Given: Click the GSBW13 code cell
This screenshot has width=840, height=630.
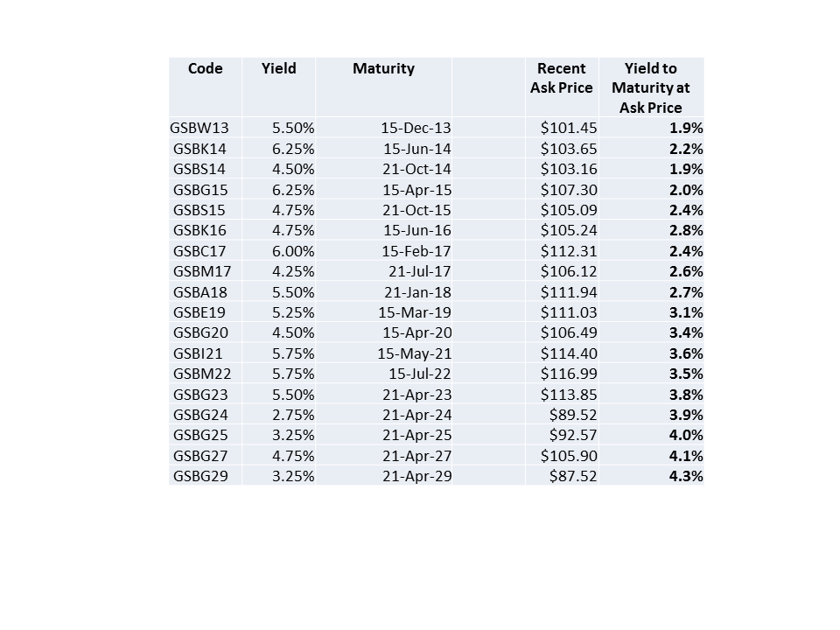Looking at the screenshot, I should click(x=199, y=128).
